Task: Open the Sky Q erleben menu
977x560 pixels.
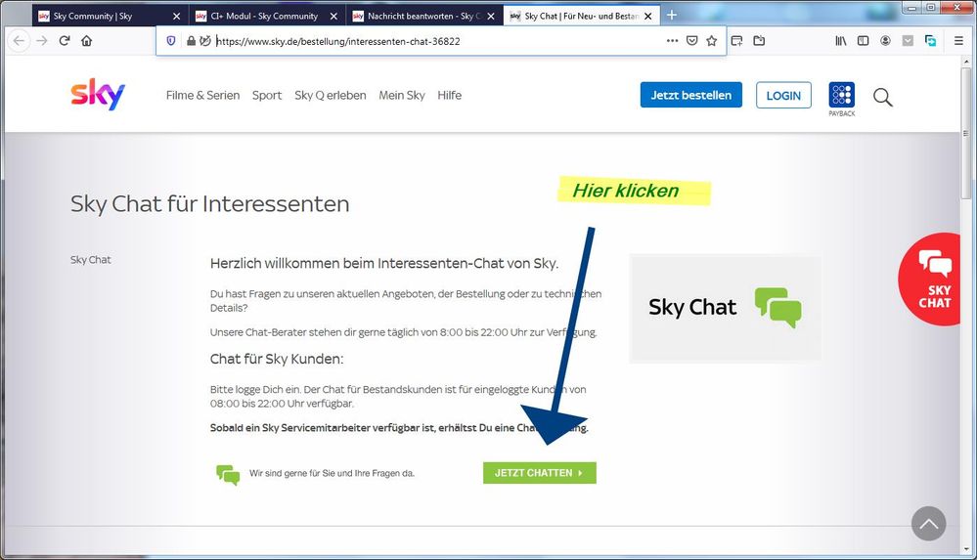Action: (x=330, y=95)
